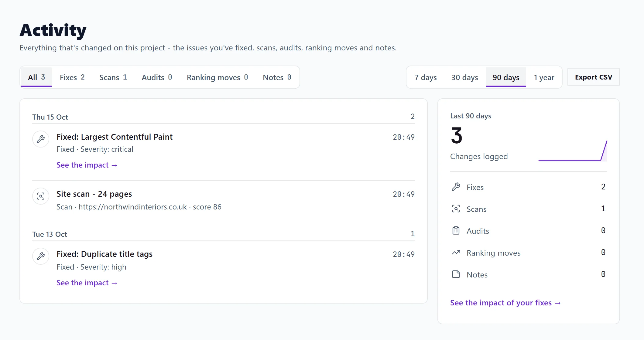Switch to the Audits tab
This screenshot has width=644, height=340.
tap(157, 77)
